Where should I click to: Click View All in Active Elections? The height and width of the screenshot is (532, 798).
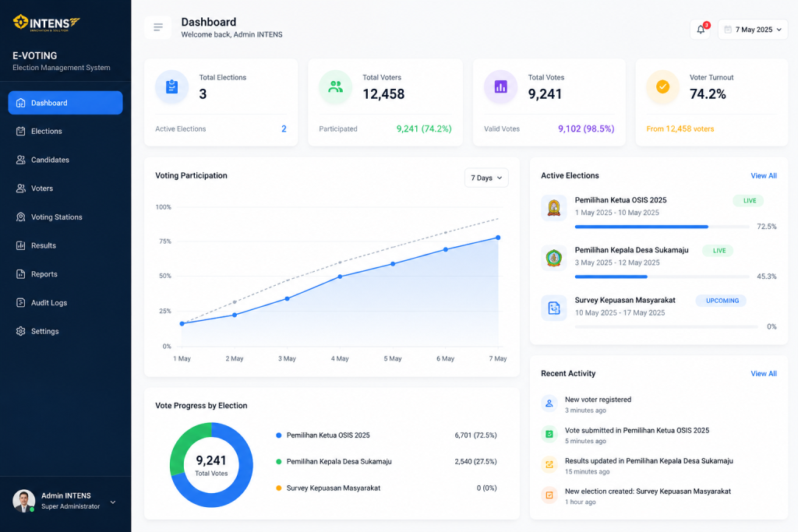click(764, 175)
